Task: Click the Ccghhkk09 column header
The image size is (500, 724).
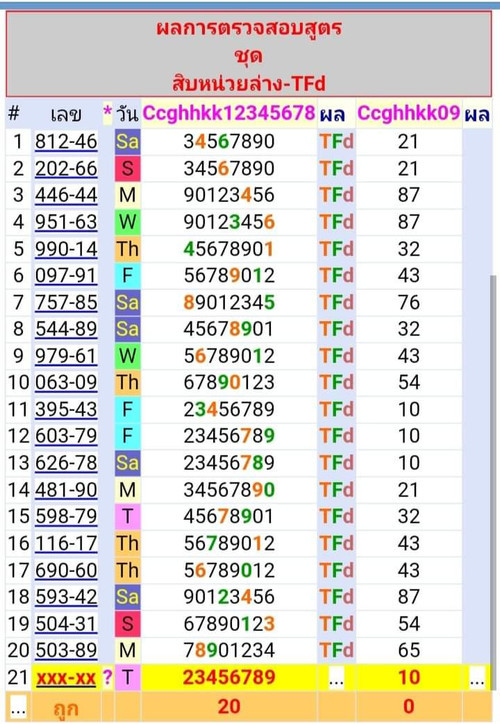Action: 409,113
